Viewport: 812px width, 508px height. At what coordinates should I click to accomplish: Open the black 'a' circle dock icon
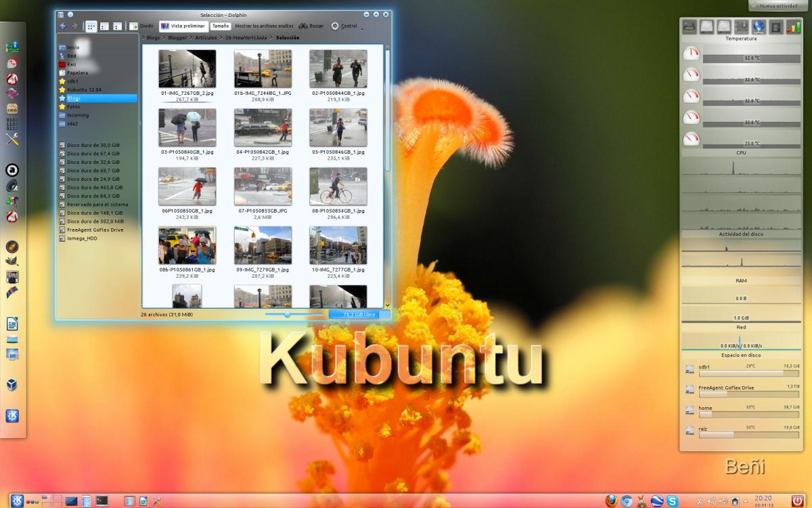click(x=12, y=170)
